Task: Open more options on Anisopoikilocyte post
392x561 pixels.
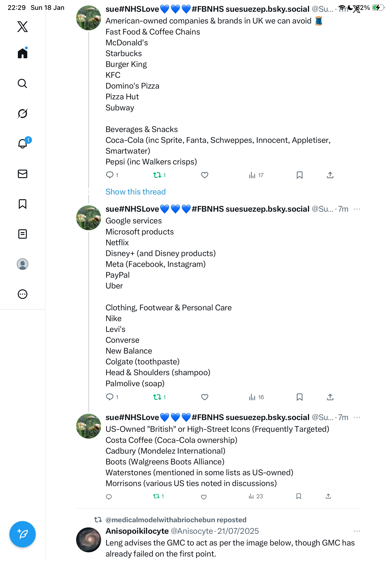Action: (x=357, y=531)
